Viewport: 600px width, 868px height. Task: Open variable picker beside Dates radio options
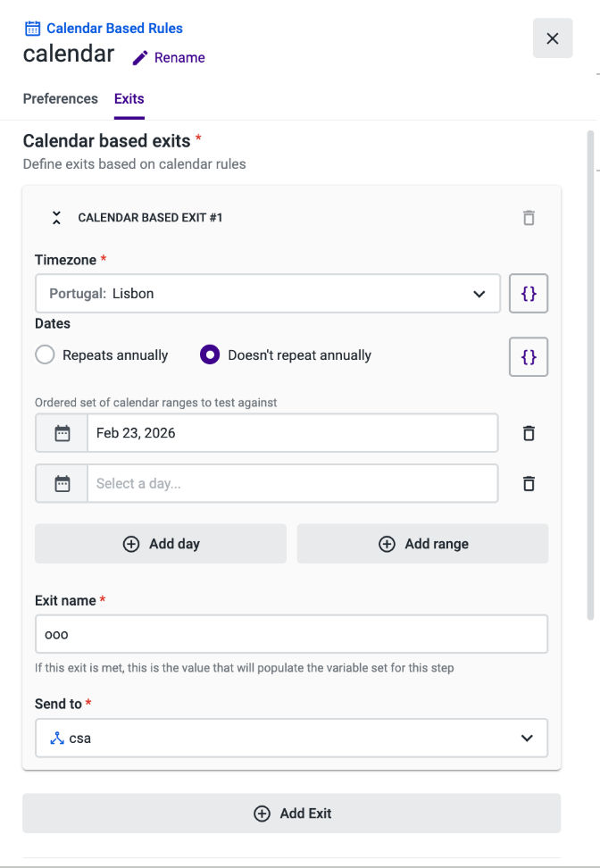(529, 356)
